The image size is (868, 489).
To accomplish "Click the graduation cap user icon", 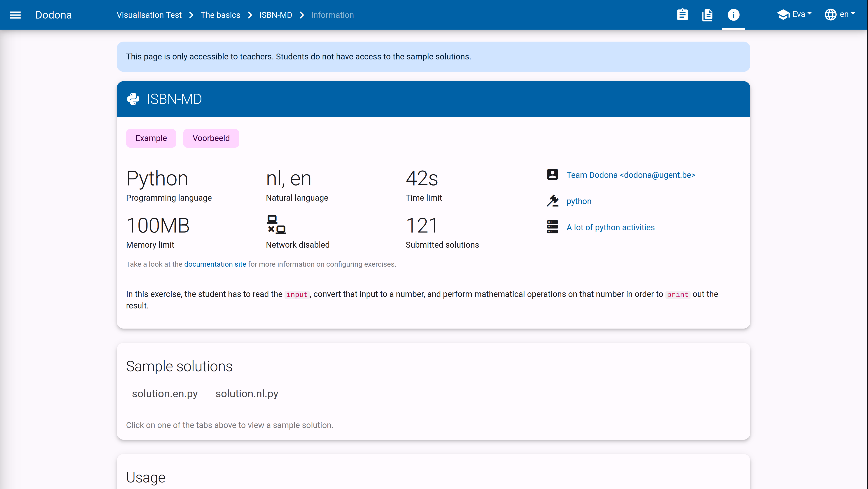I will pyautogui.click(x=783, y=14).
